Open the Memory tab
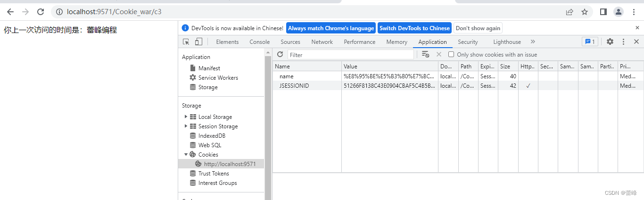 396,42
